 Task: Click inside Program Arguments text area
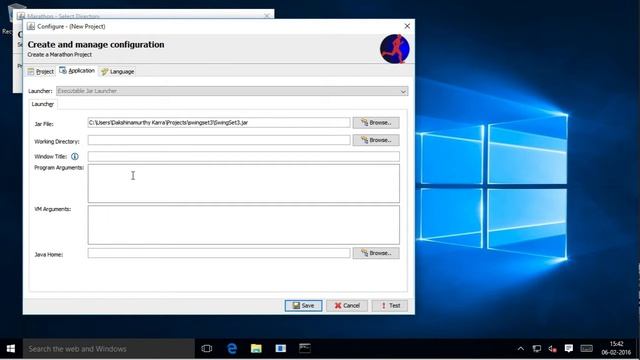tap(244, 184)
